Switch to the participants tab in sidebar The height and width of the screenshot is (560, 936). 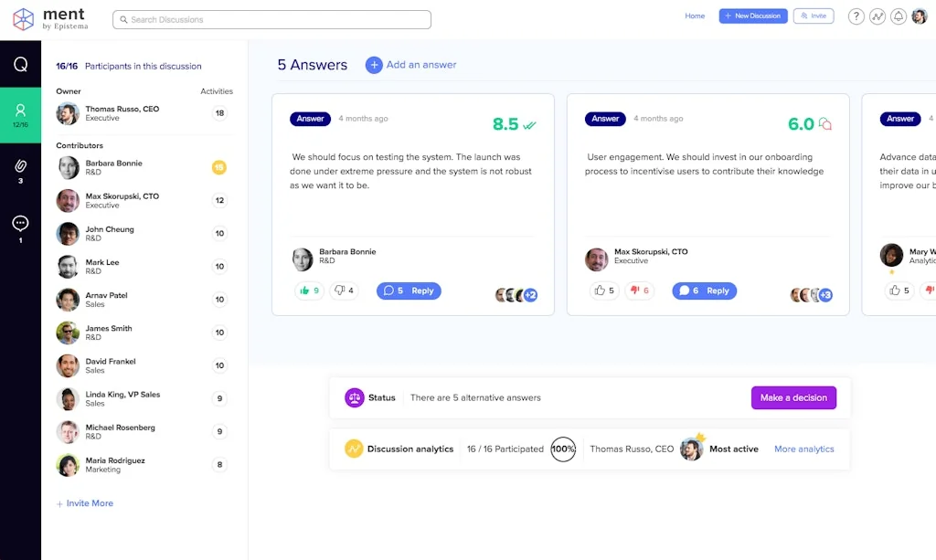tap(20, 114)
